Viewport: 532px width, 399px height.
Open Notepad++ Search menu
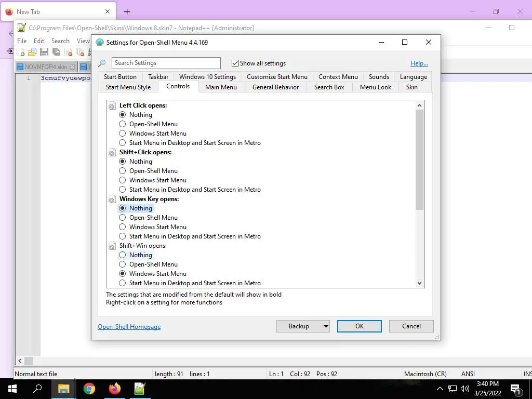(60, 41)
